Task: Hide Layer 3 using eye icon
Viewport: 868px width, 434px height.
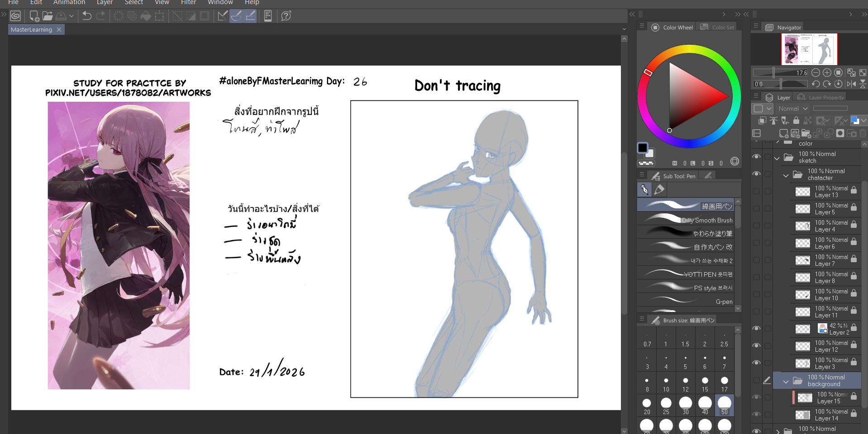Action: [x=756, y=363]
